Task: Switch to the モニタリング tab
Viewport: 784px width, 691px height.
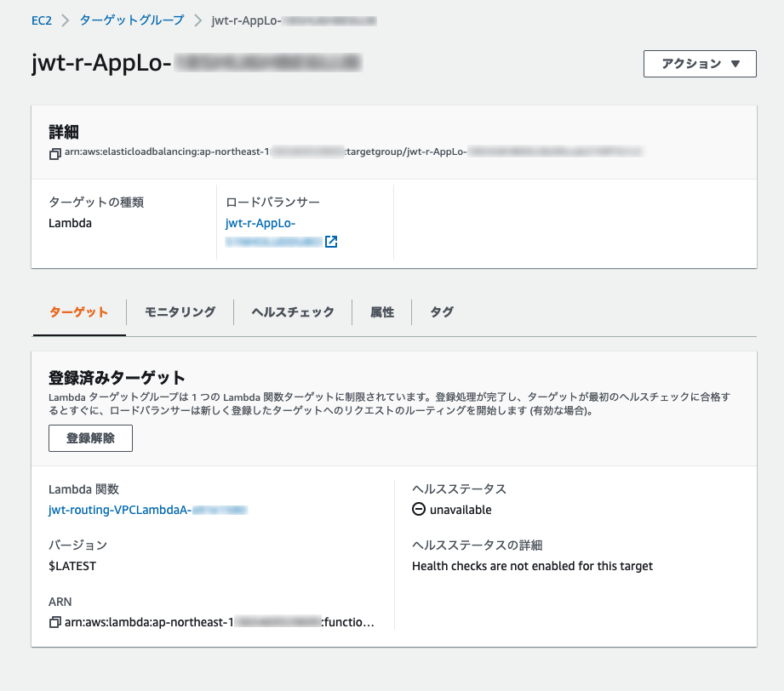Action: tap(180, 312)
